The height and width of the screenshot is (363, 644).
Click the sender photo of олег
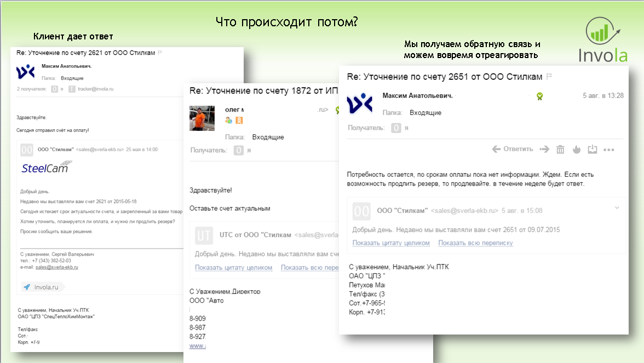[x=202, y=119]
